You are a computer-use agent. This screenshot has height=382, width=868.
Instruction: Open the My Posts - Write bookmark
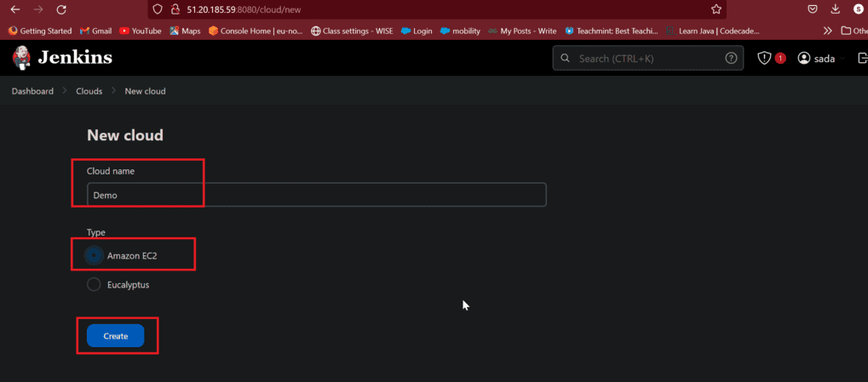point(522,31)
